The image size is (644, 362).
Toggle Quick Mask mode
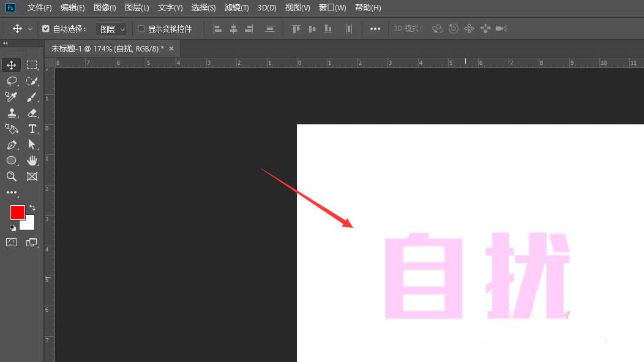click(x=11, y=242)
